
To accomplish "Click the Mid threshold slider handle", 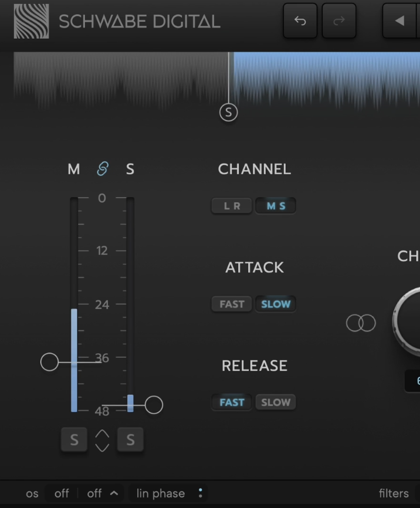I will pos(50,362).
